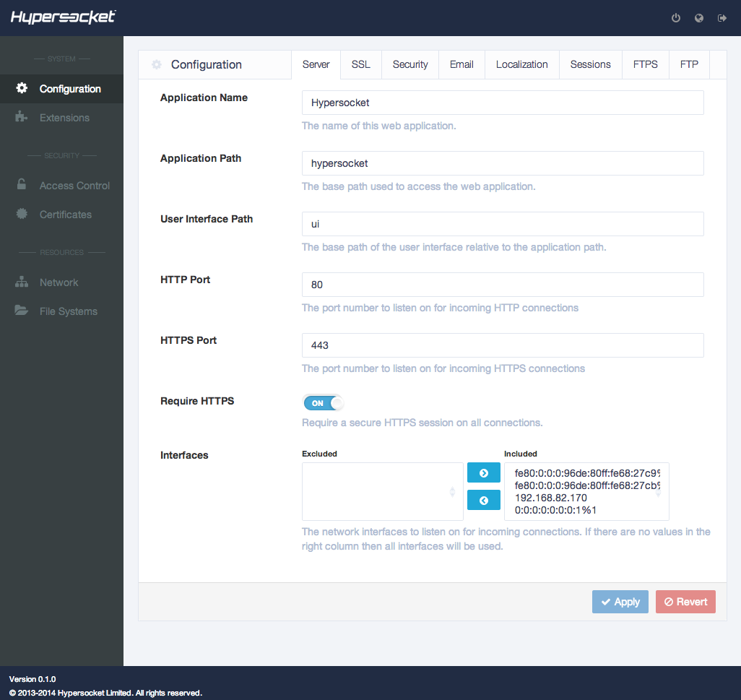
Task: Open the FTPS tab
Action: [645, 64]
